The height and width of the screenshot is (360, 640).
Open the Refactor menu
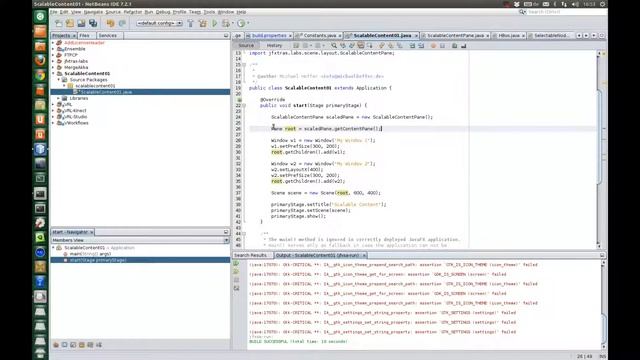pos(133,12)
